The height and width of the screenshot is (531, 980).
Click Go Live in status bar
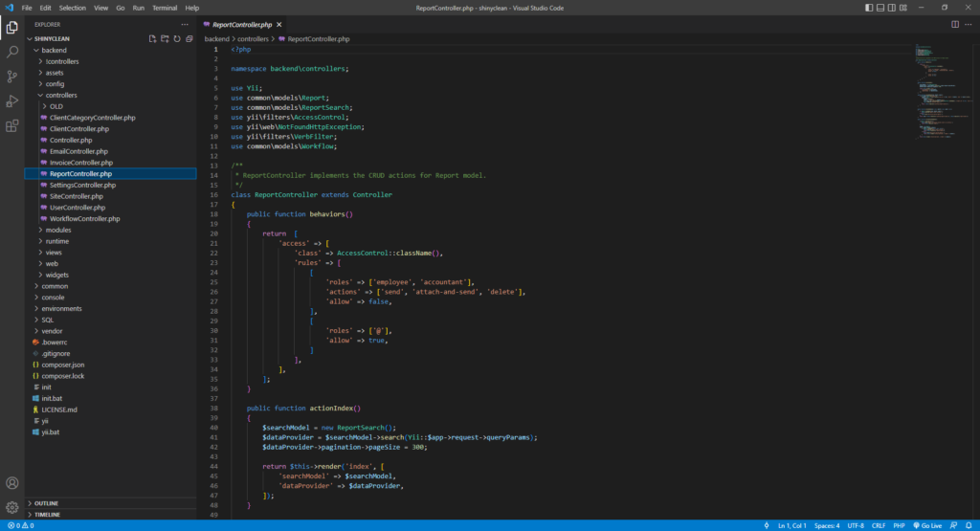[x=927, y=525]
